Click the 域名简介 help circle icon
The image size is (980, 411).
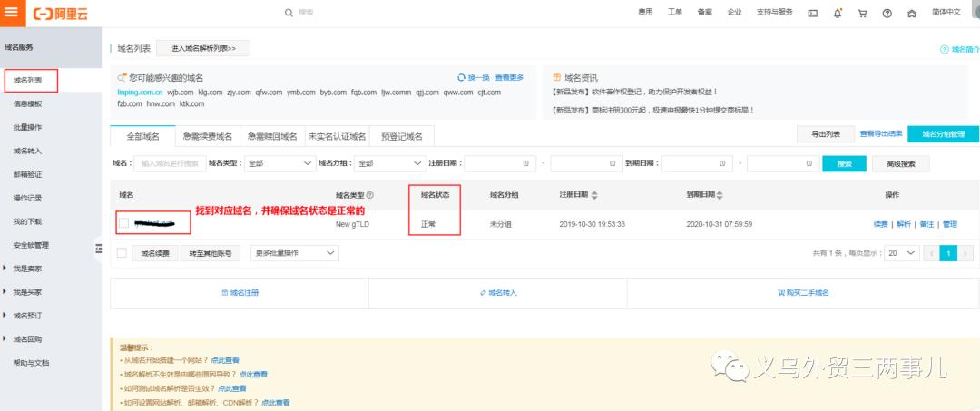click(x=944, y=49)
